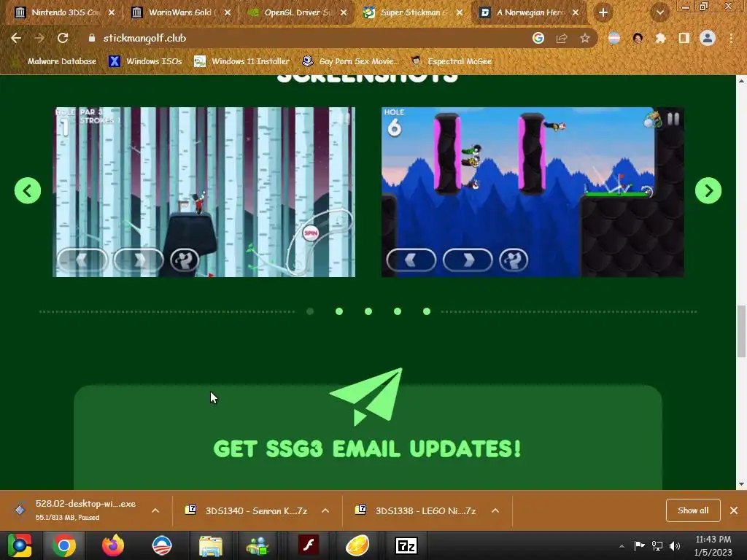Viewport: 747px width, 560px height.
Task: Share this page via share icon
Action: pos(561,38)
